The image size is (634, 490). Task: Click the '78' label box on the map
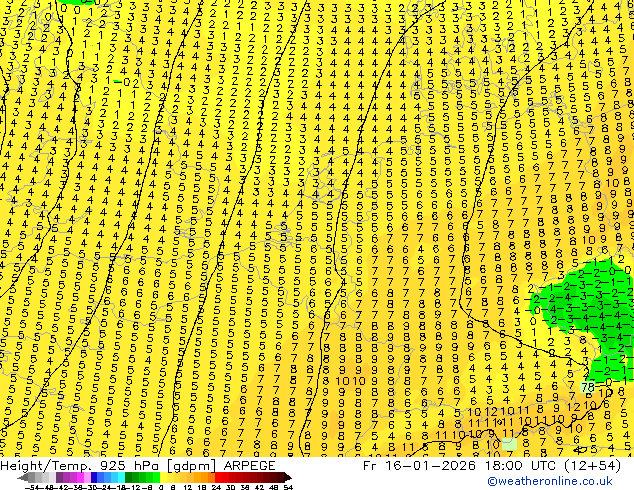588,387
